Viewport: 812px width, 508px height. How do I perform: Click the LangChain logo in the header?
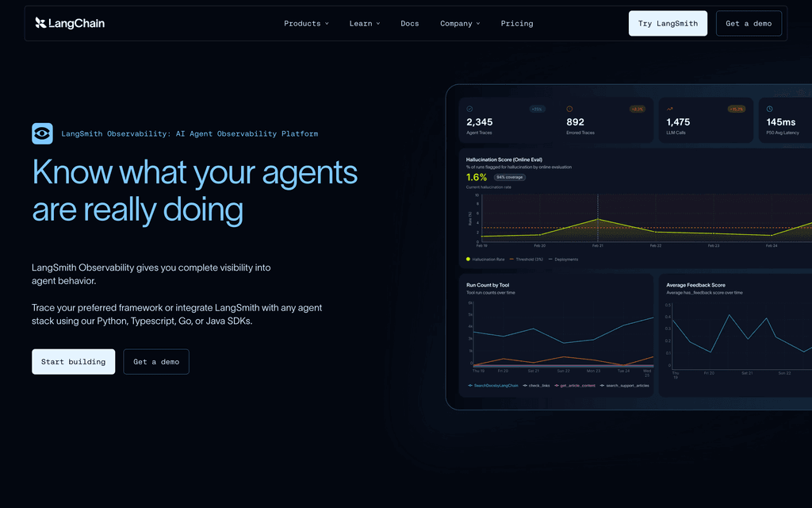tap(70, 23)
